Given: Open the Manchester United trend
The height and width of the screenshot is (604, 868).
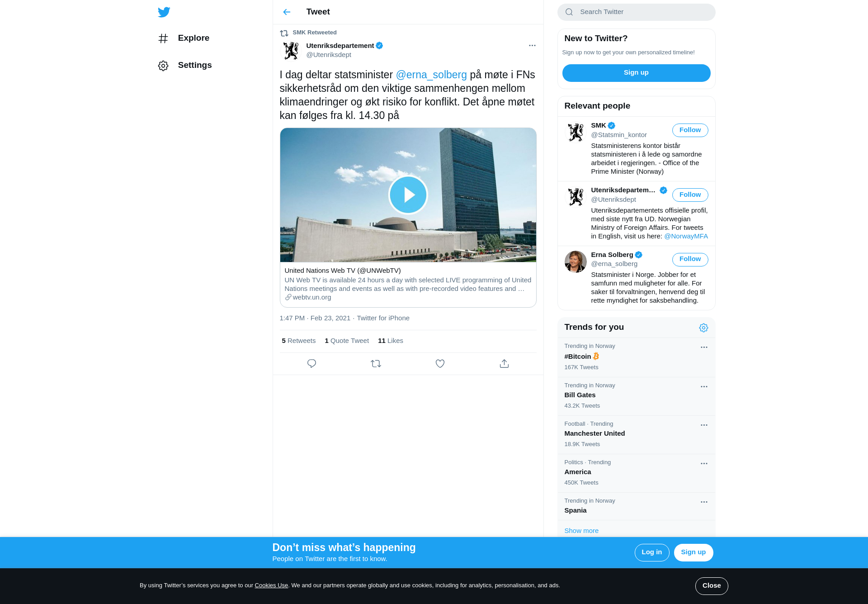Looking at the screenshot, I should (636, 434).
